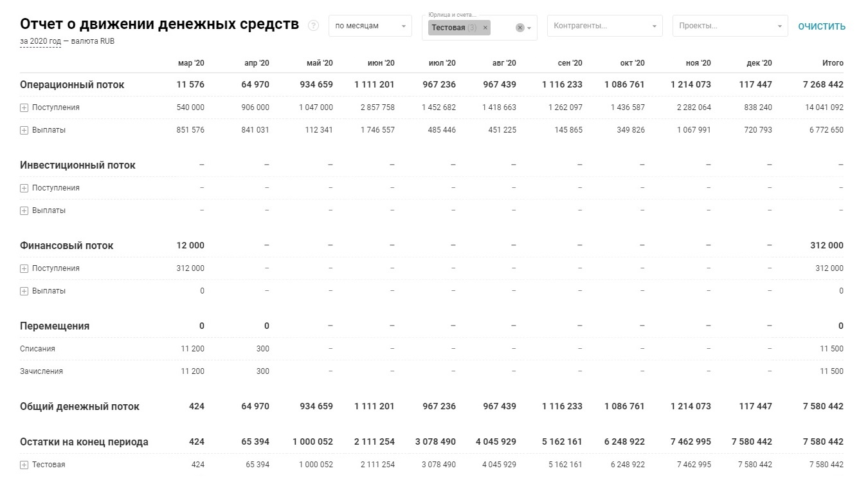The image size is (868, 502).
Task: Click the Общий денежный поток row heading
Action: 80,406
